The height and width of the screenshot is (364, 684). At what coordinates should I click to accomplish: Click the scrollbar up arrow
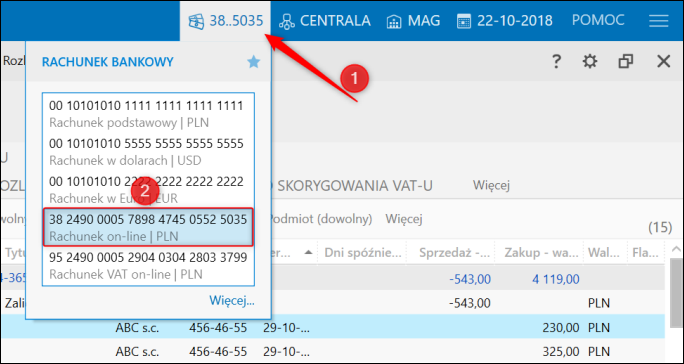[675, 249]
